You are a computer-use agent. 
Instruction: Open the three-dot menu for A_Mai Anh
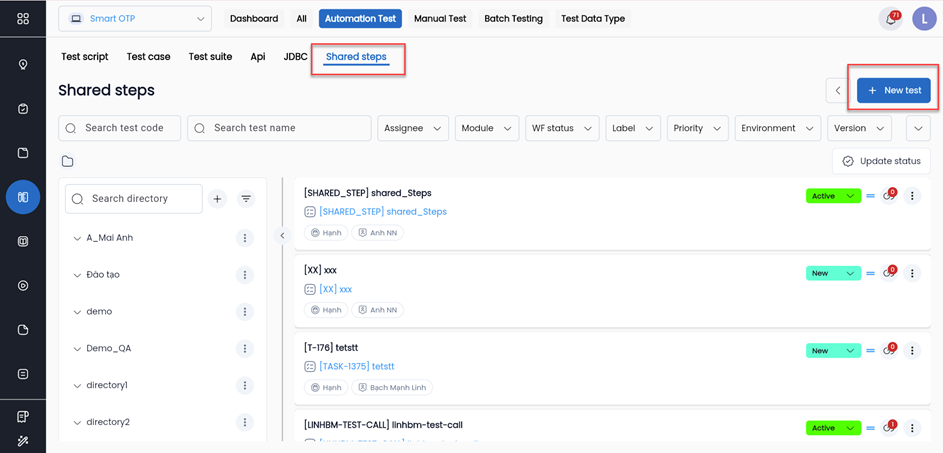(x=244, y=238)
